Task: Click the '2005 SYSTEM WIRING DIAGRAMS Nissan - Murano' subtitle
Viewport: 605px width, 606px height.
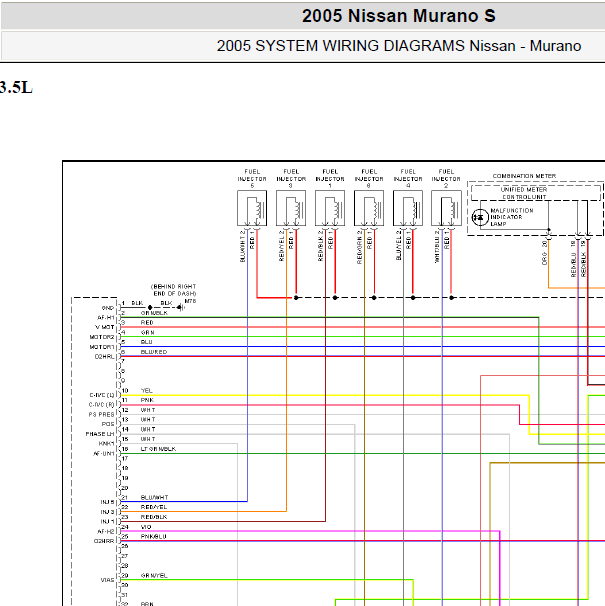Action: pos(399,46)
